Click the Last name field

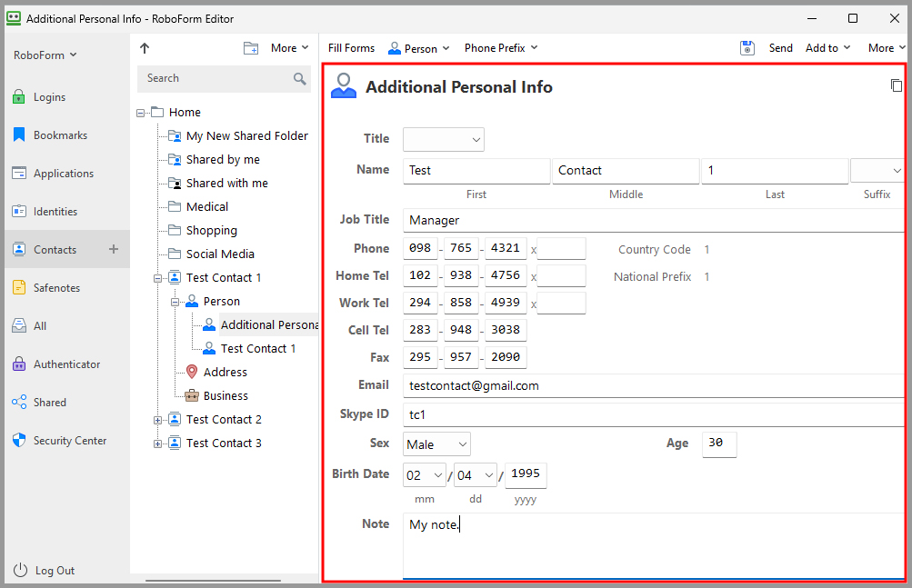click(x=775, y=171)
